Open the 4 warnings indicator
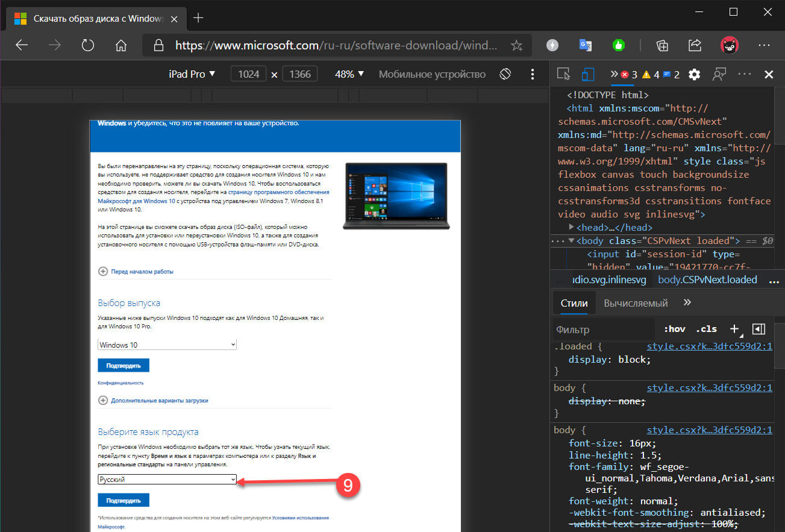This screenshot has height=532, width=785. pos(651,75)
